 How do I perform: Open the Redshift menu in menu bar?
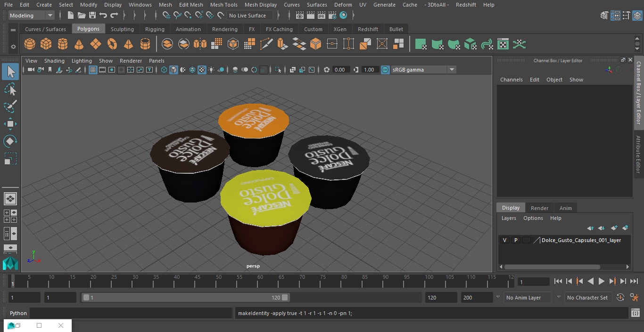coord(465,5)
